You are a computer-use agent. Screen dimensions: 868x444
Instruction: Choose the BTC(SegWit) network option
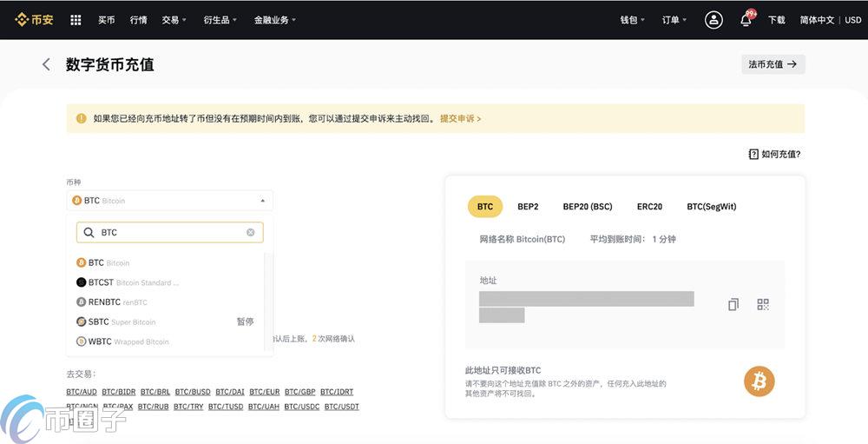[x=711, y=207]
